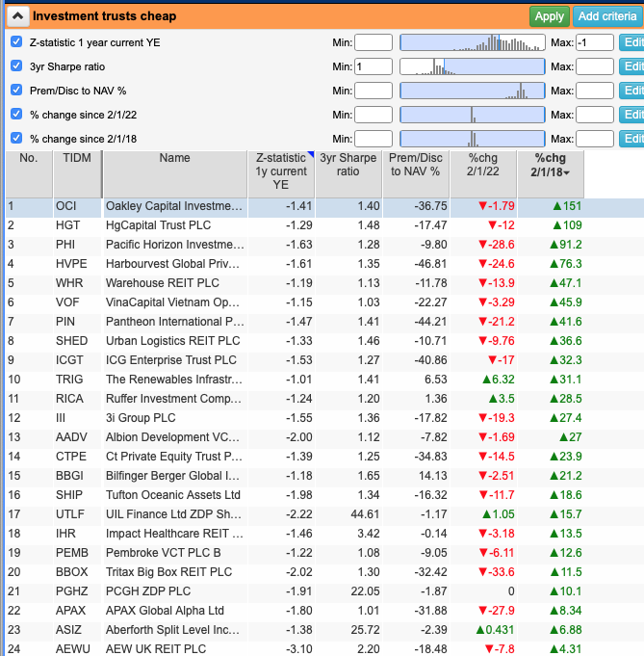Click the Z-statistic histogram range slider
The height and width of the screenshot is (656, 644).
[473, 42]
